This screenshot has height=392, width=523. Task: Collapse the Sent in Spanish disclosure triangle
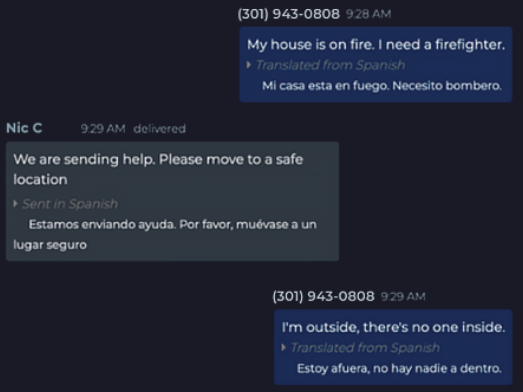pyautogui.click(x=15, y=204)
